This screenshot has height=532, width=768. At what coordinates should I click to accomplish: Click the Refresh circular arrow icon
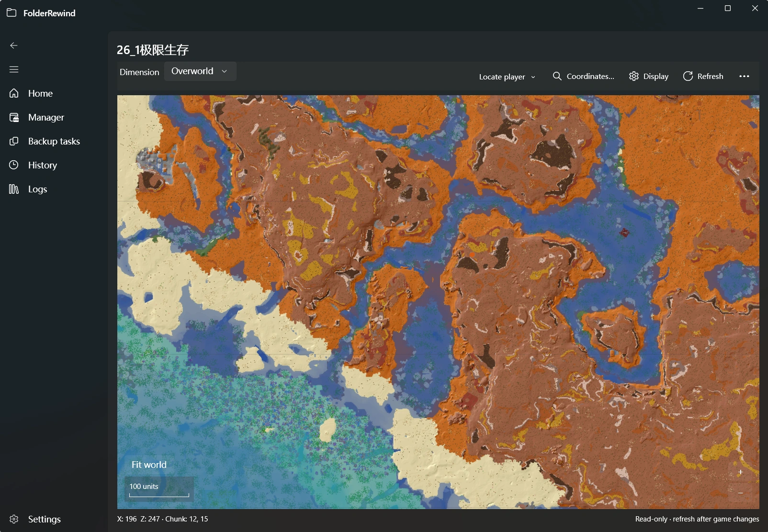pyautogui.click(x=688, y=76)
